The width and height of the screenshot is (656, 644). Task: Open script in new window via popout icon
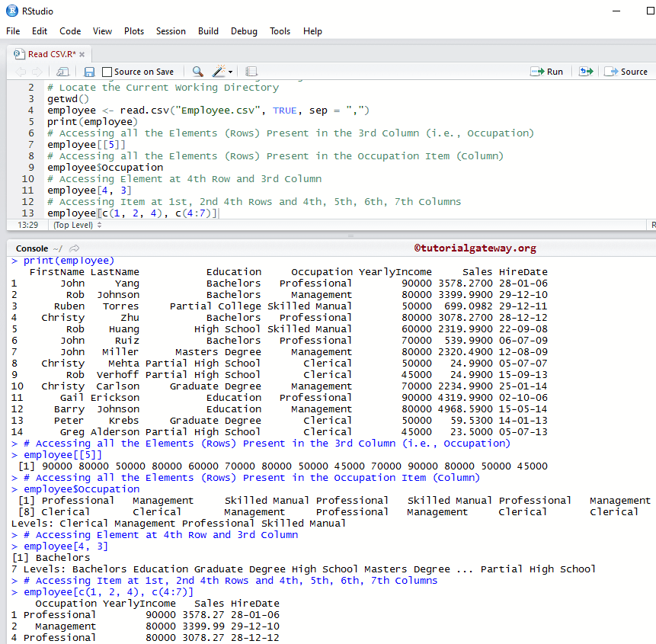coord(62,71)
